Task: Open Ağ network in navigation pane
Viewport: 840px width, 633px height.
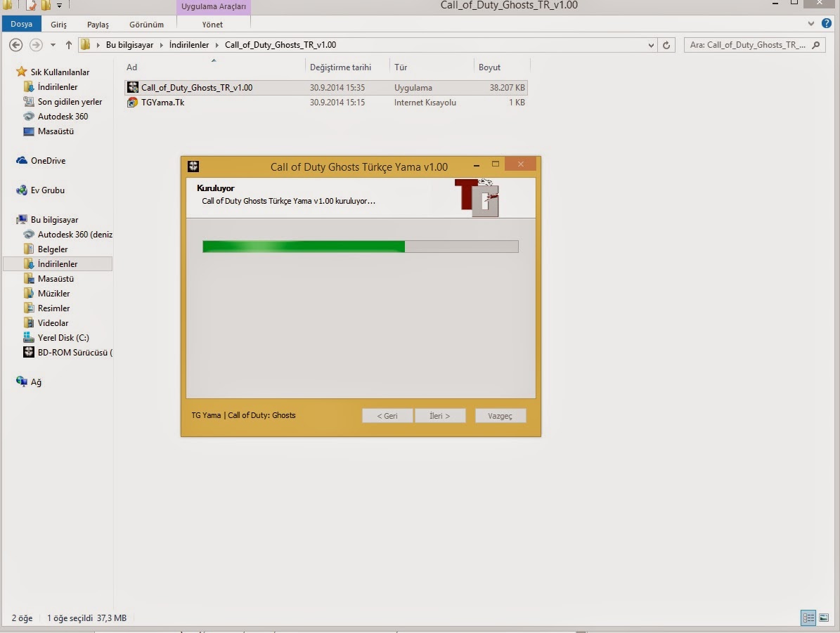Action: (x=36, y=381)
